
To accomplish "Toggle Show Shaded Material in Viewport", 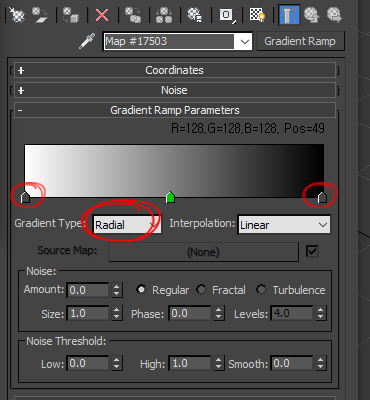I will coord(257,15).
